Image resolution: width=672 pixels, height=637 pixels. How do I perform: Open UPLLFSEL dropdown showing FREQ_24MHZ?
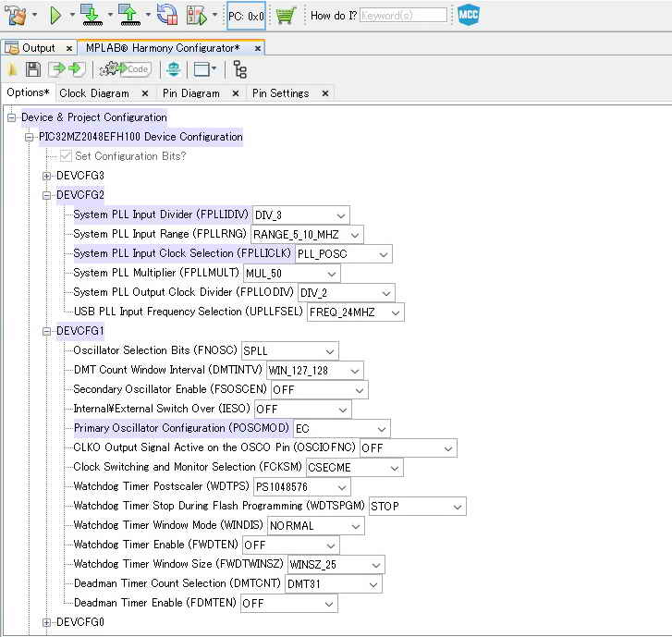coord(355,312)
